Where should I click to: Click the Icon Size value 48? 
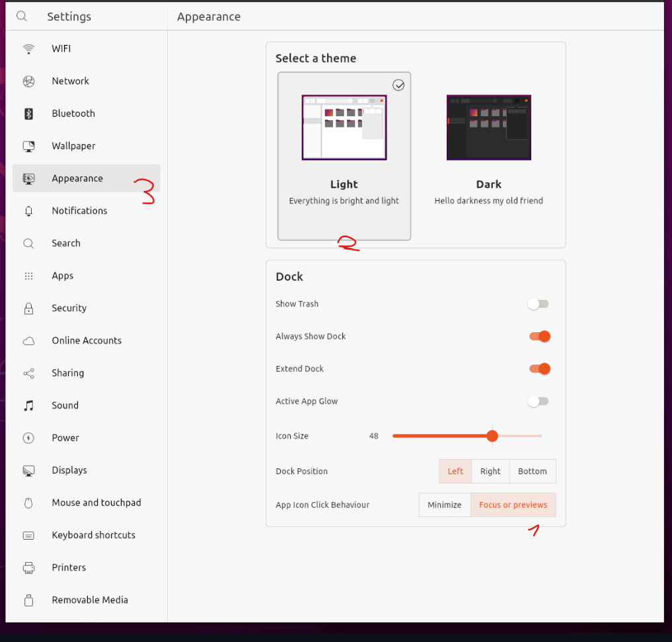point(374,436)
